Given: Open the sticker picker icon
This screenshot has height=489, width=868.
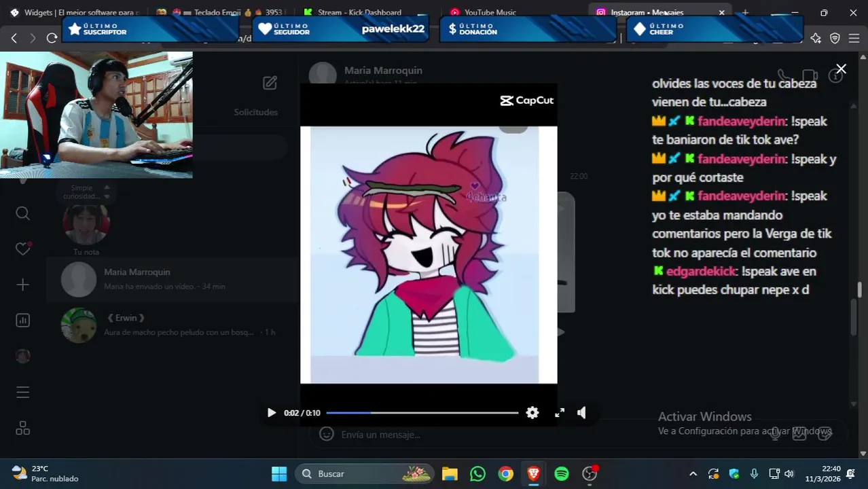Looking at the screenshot, I should [824, 434].
